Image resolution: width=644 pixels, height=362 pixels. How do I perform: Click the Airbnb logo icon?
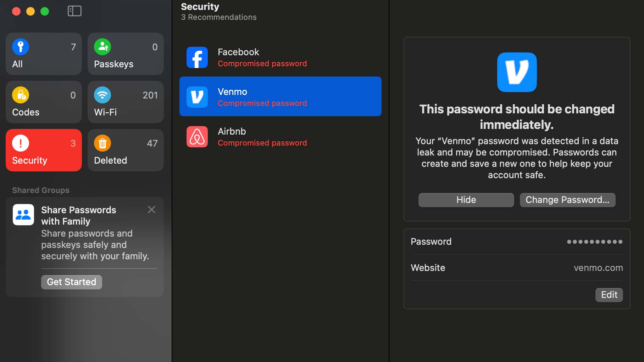pos(197,137)
